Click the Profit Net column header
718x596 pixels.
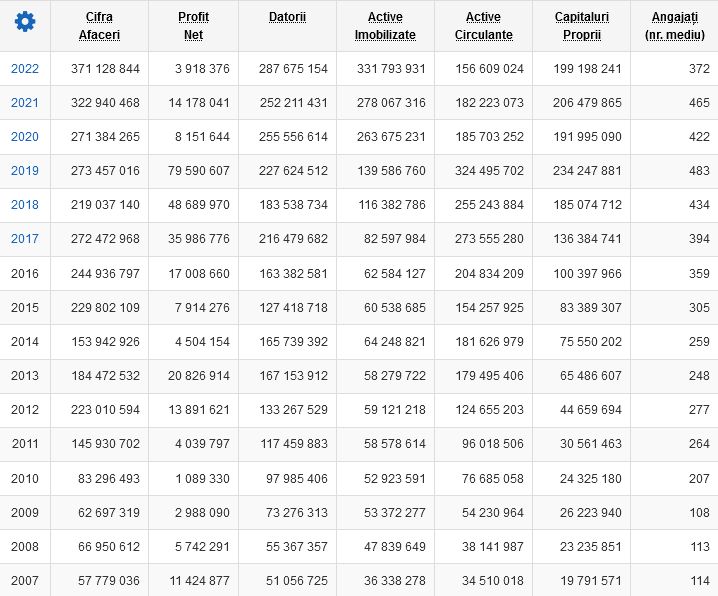(193, 26)
